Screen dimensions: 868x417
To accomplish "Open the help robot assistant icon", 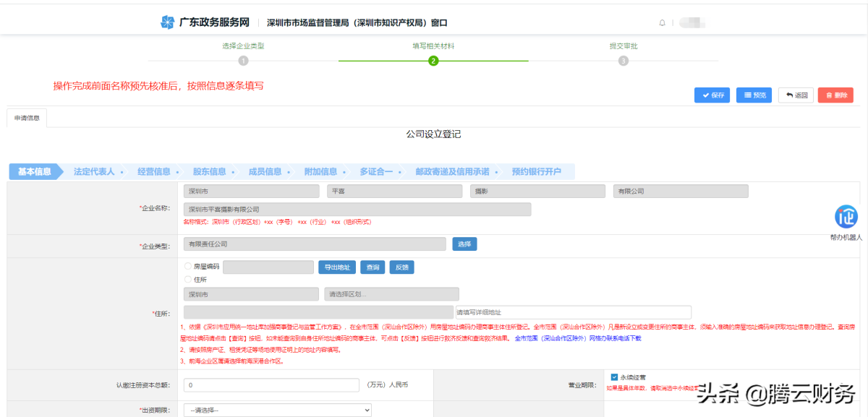I will (x=846, y=217).
